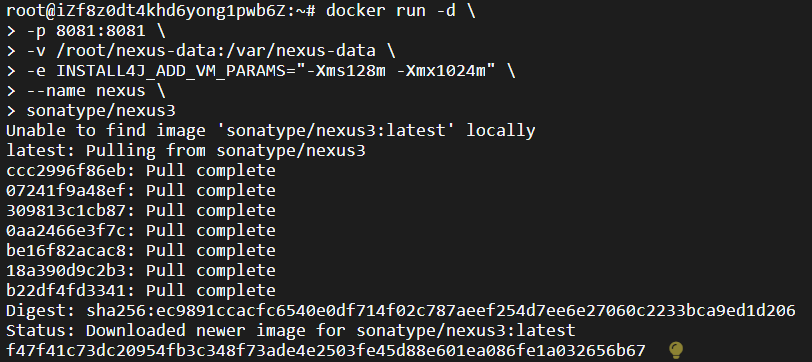Screen dimensions: 812x362
Task: Click the '/root/nexus-data:/var/nexus-data' volume path
Action: [216, 51]
